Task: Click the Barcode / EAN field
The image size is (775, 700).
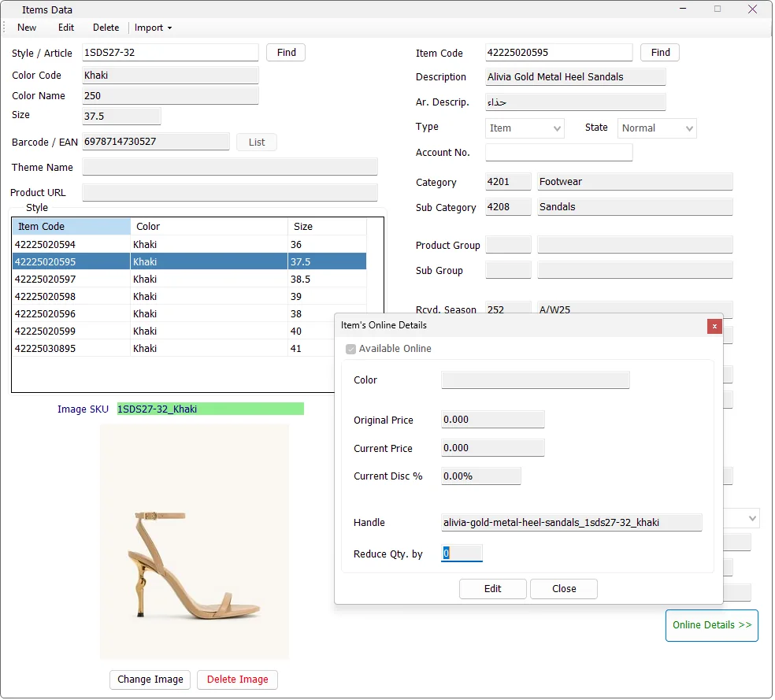Action: [156, 142]
